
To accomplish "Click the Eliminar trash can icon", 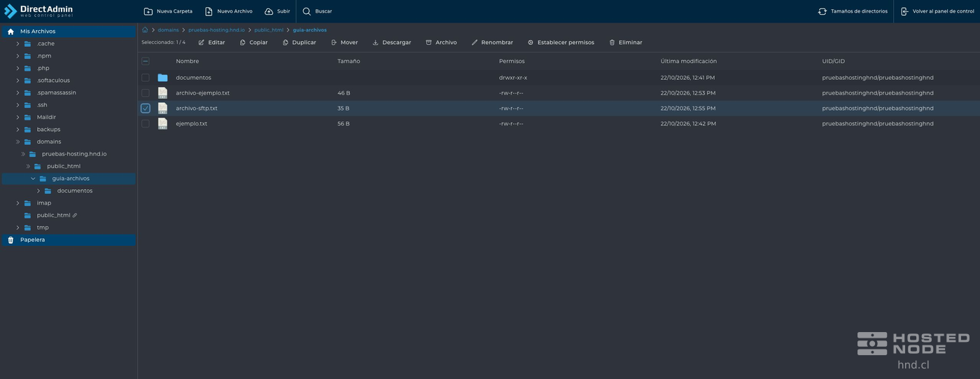I will tap(612, 43).
